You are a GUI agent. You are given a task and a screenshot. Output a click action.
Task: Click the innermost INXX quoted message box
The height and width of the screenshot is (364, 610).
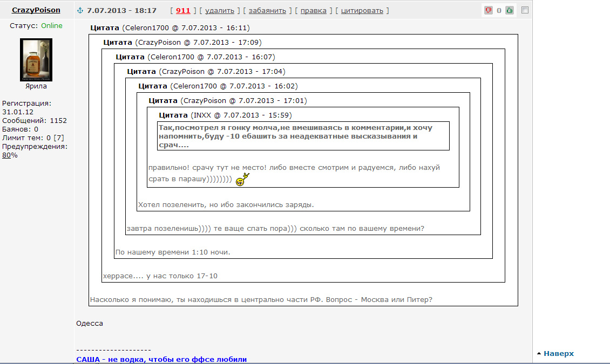point(303,136)
